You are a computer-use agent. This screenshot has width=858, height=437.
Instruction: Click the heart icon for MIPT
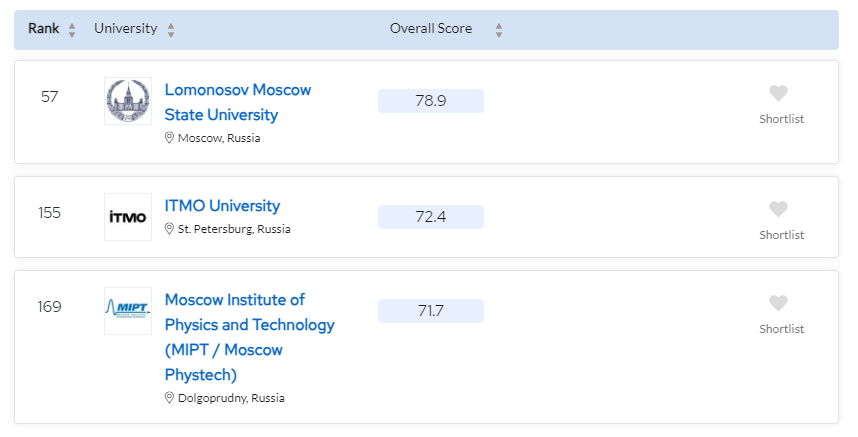(x=779, y=303)
